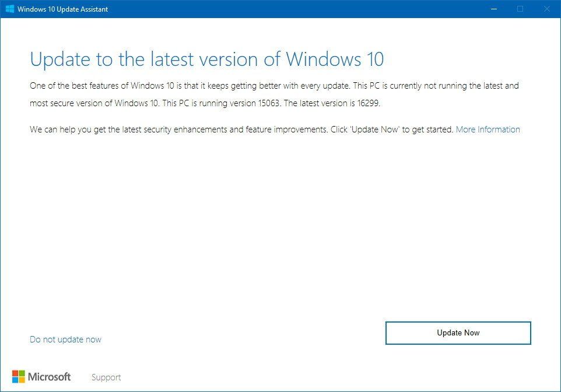Decline the update using Do not update now
561x392 pixels.
click(x=65, y=339)
